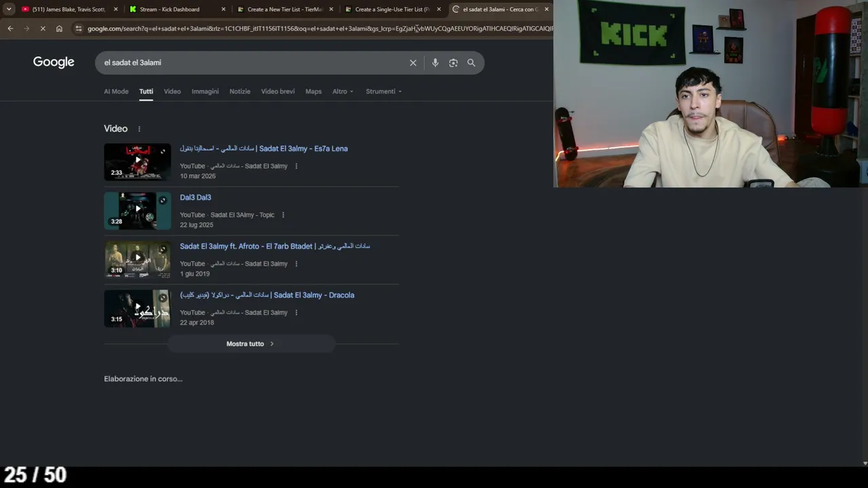Open options for the Es7a Lena result
Image resolution: width=868 pixels, height=488 pixels.
296,166
